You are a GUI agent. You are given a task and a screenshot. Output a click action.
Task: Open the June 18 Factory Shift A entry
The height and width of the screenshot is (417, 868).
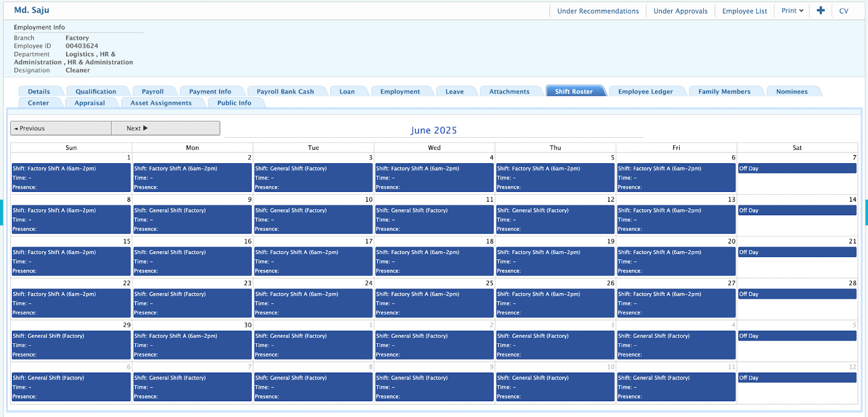click(434, 261)
